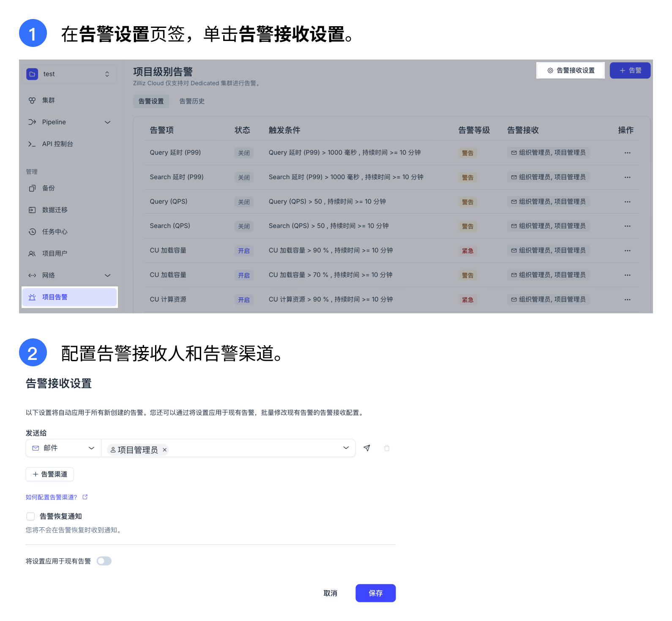
Task: Switch to the 告警历史 tab
Action: tap(192, 101)
